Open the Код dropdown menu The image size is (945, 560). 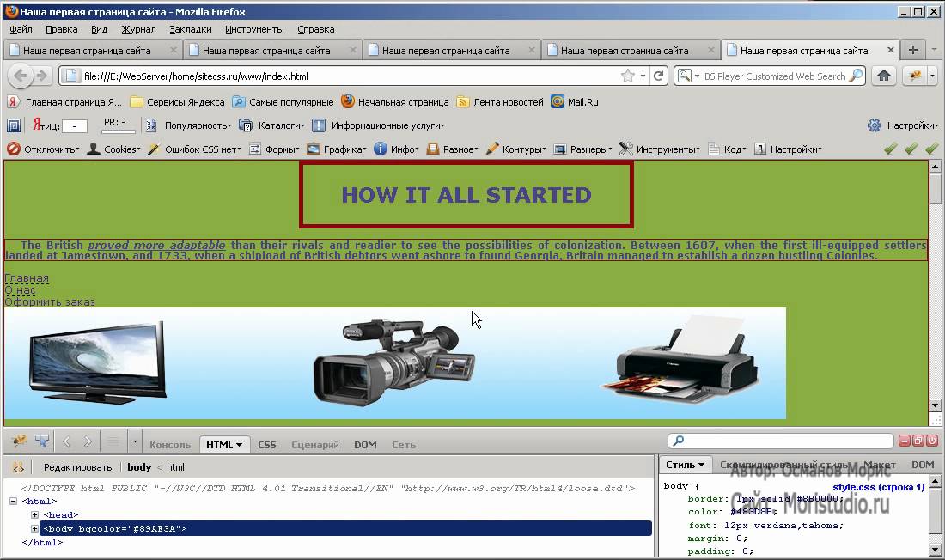(x=728, y=149)
